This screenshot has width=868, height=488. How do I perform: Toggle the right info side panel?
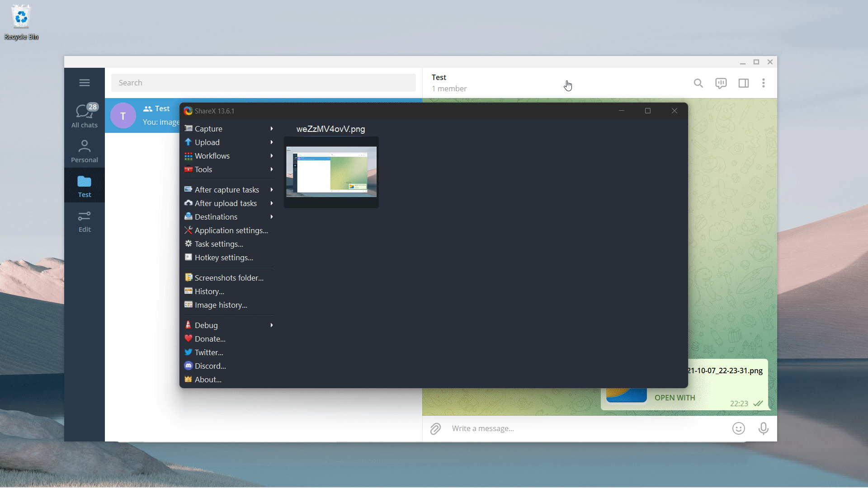pos(743,83)
